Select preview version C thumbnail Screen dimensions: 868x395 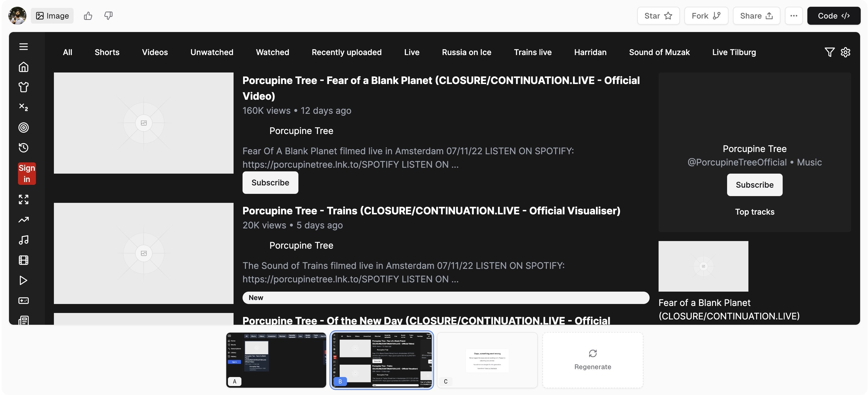click(487, 360)
